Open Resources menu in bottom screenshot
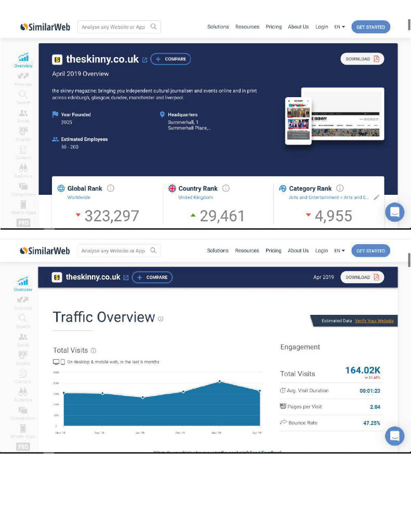 247,251
